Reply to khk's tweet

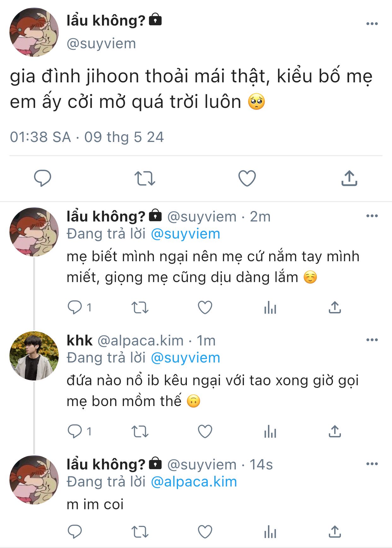pos(75,432)
